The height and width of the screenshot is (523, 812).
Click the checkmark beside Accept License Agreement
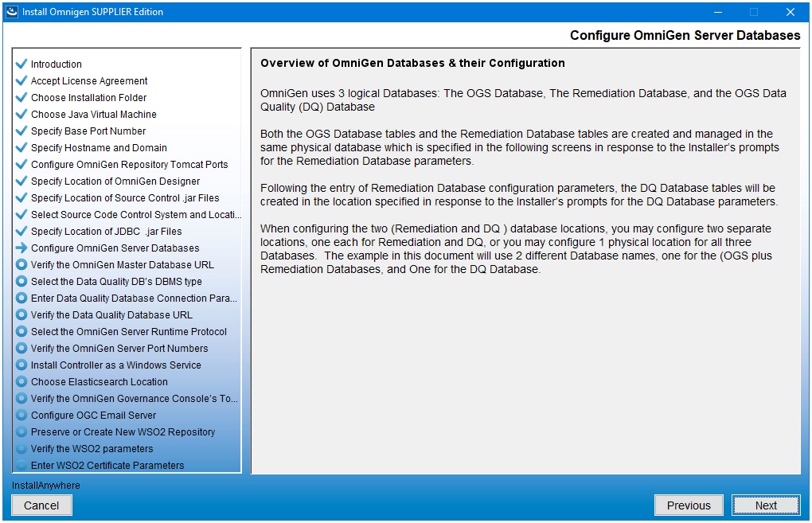tap(21, 80)
